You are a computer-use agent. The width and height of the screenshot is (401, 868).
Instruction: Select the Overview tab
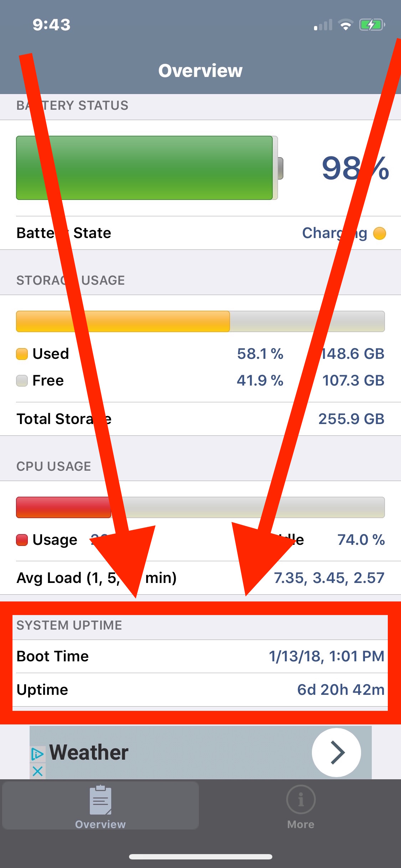[100, 807]
